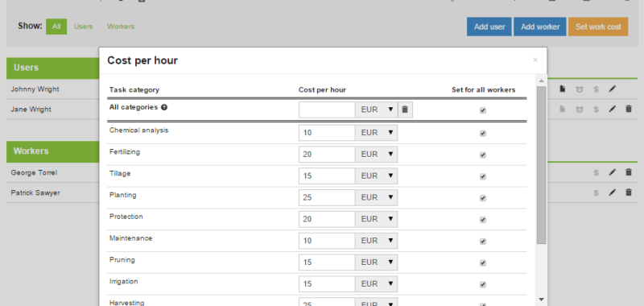Click Set work cost button
The width and height of the screenshot is (644, 306).
point(598,27)
